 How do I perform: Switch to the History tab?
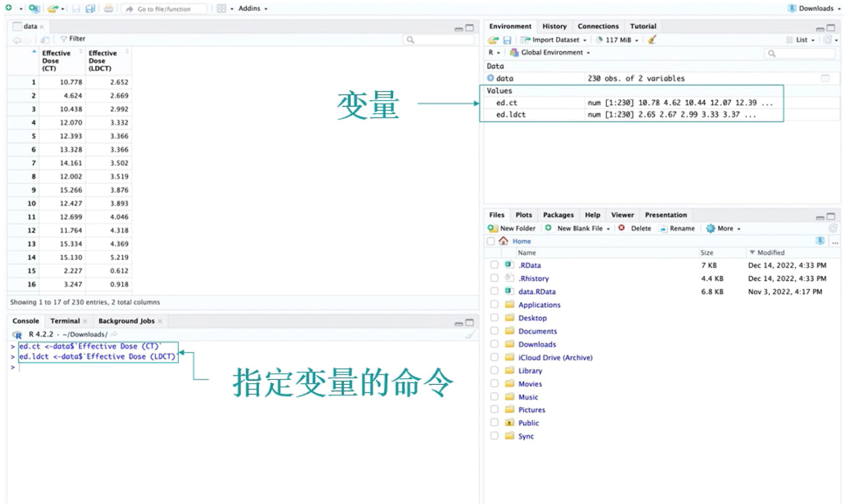554,26
